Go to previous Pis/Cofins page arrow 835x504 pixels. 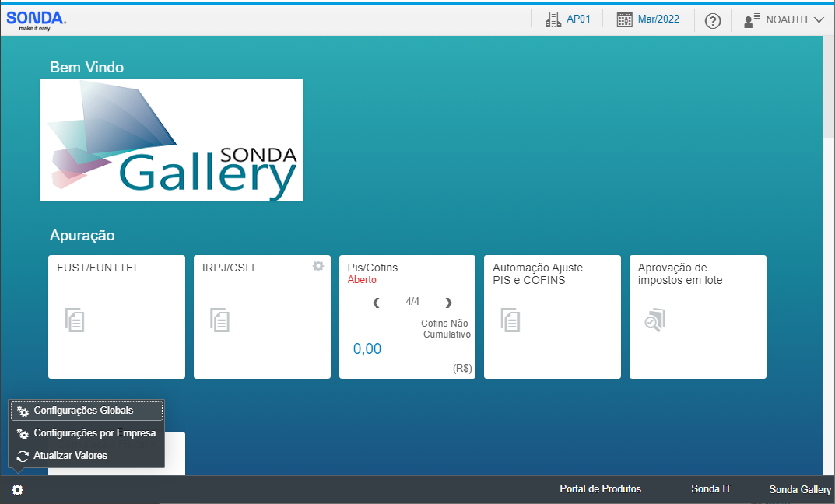376,303
